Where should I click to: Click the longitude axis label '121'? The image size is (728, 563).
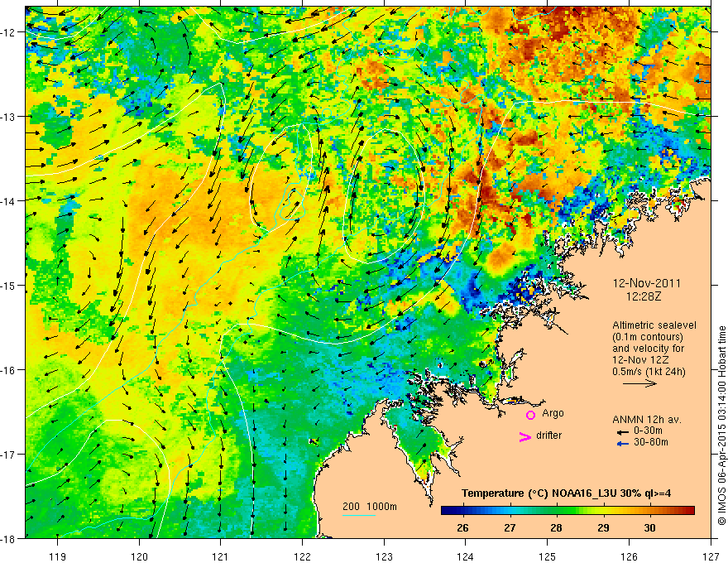click(221, 556)
